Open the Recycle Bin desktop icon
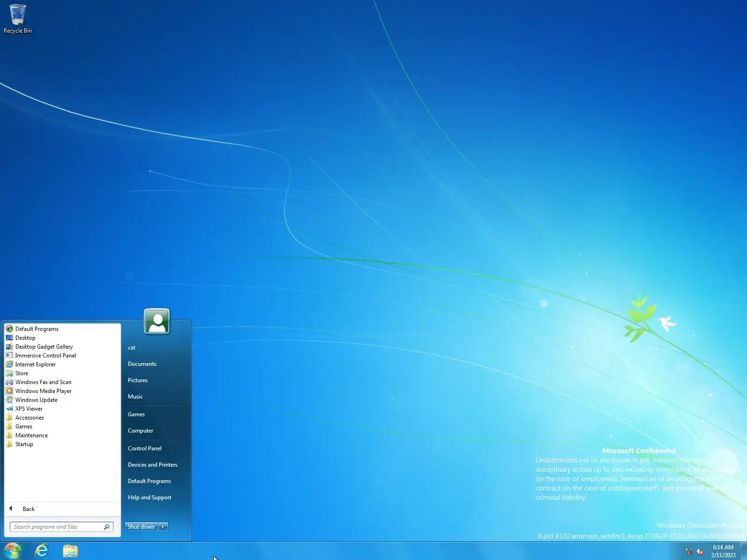 [x=18, y=19]
